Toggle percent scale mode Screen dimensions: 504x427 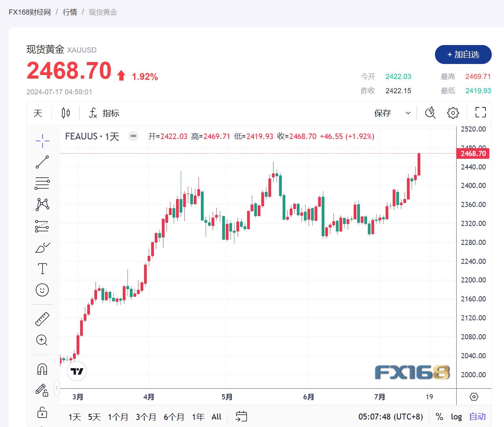[439, 417]
